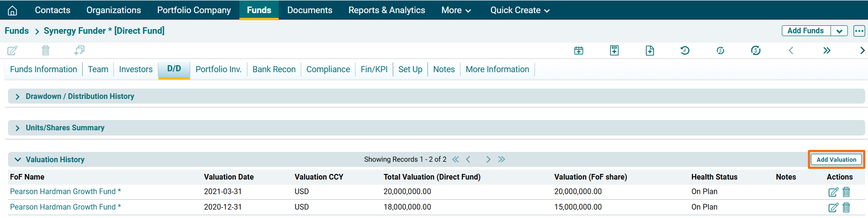This screenshot has height=218, width=868.
Task: Open the More menu in navigation
Action: pyautogui.click(x=456, y=10)
